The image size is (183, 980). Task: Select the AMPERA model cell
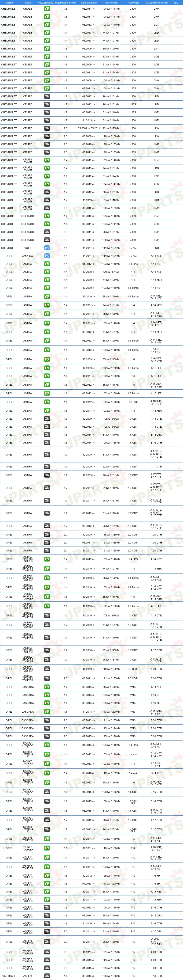point(28,256)
